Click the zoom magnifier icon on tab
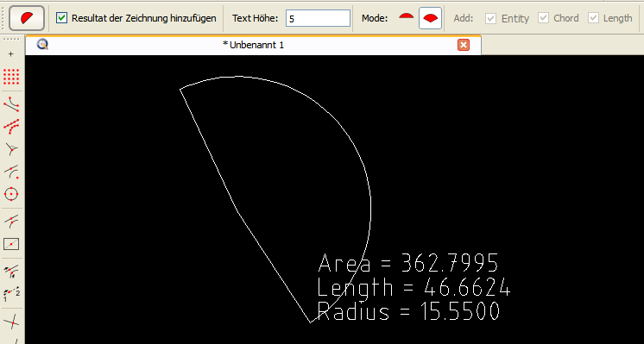The height and width of the screenshot is (344, 644). pos(42,44)
